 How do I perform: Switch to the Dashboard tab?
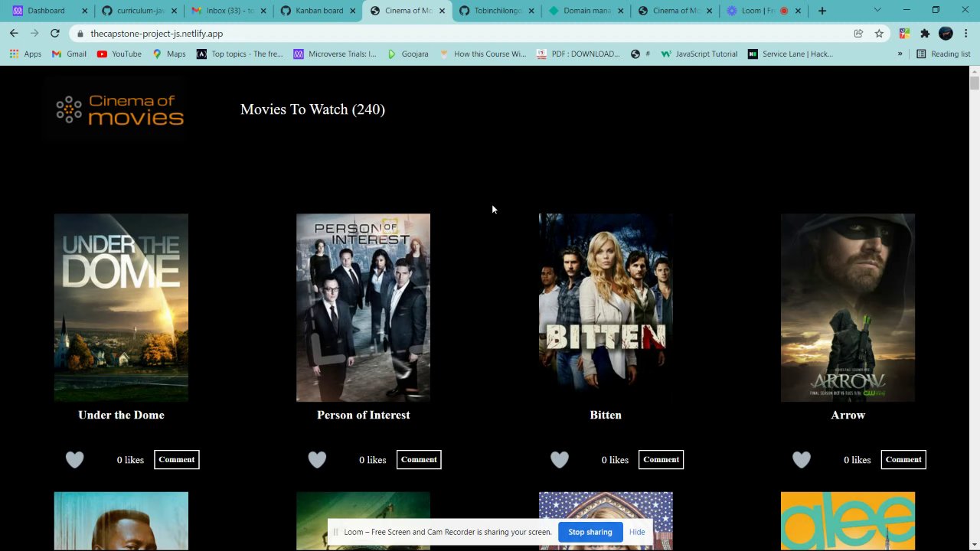tap(50, 11)
